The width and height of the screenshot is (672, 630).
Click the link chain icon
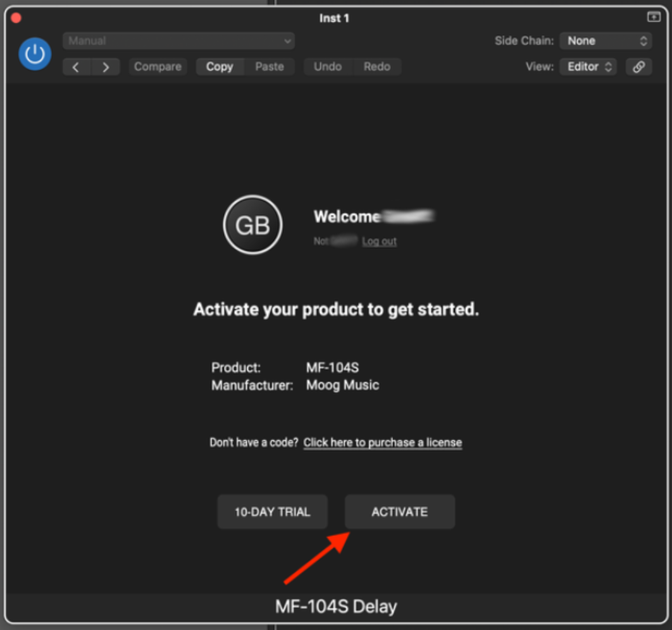pyautogui.click(x=638, y=67)
